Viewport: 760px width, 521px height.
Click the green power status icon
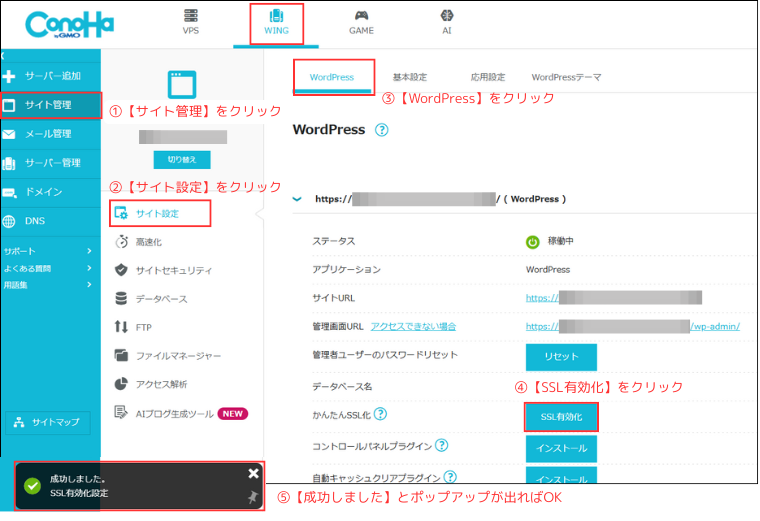click(533, 242)
